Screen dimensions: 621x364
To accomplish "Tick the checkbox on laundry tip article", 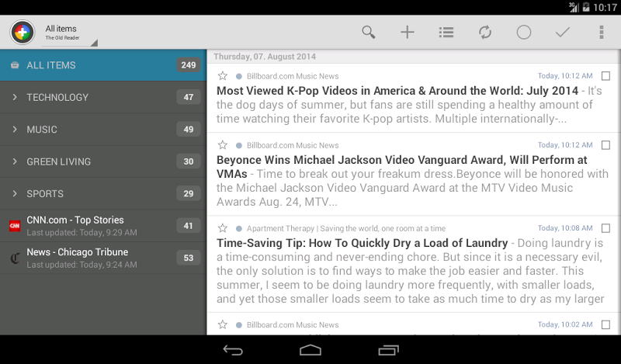I will point(605,228).
